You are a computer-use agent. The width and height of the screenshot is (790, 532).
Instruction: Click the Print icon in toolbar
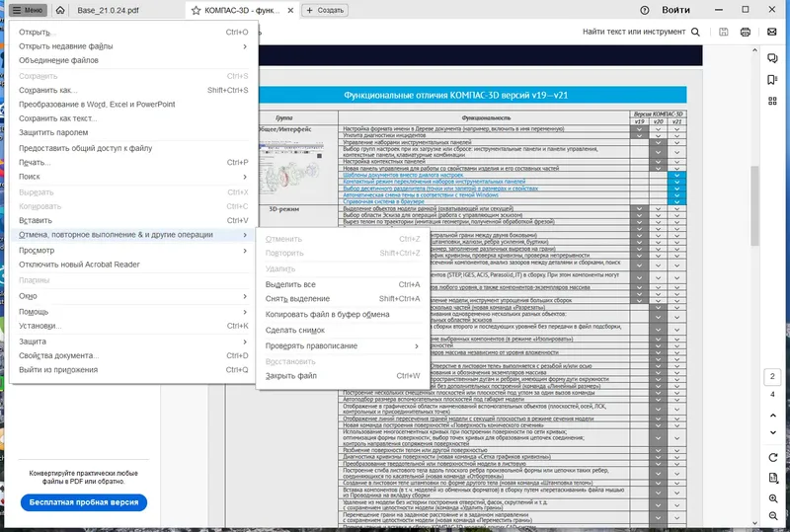[x=746, y=32]
